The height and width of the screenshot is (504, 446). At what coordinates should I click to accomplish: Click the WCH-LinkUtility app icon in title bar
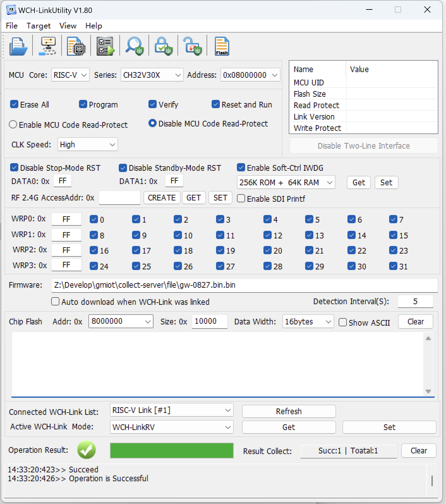pyautogui.click(x=11, y=10)
